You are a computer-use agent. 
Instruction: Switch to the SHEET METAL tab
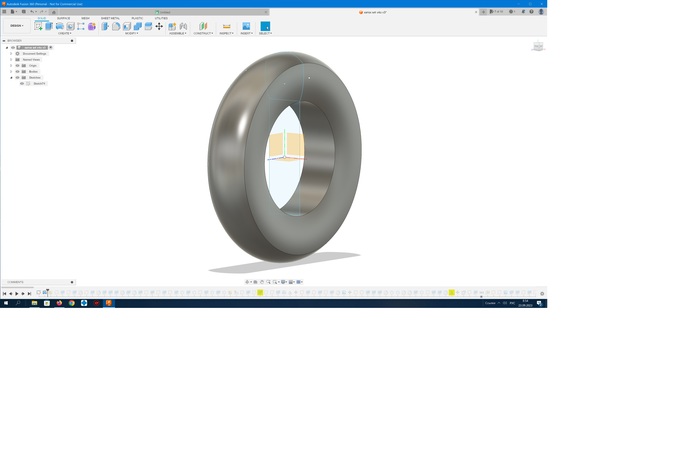[x=110, y=18]
